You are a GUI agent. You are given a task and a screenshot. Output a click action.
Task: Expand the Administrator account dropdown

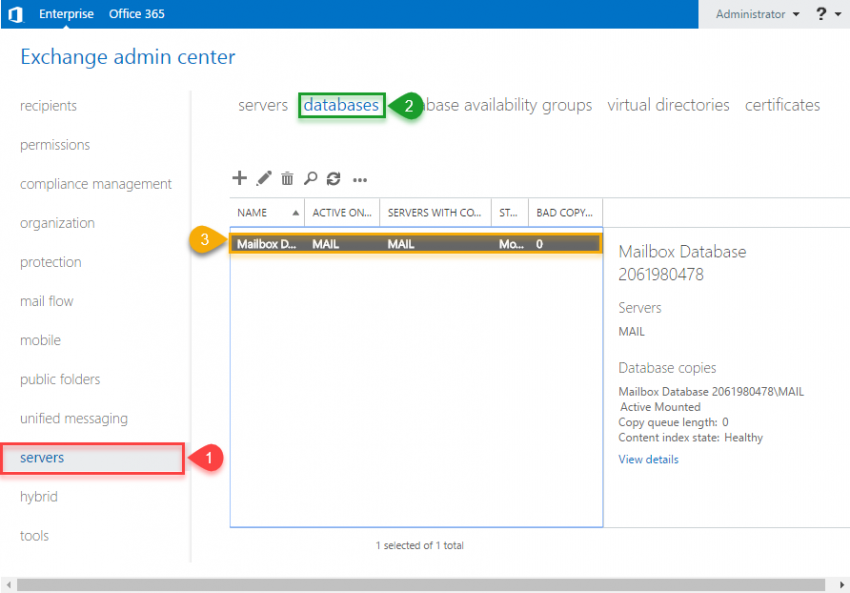point(757,14)
